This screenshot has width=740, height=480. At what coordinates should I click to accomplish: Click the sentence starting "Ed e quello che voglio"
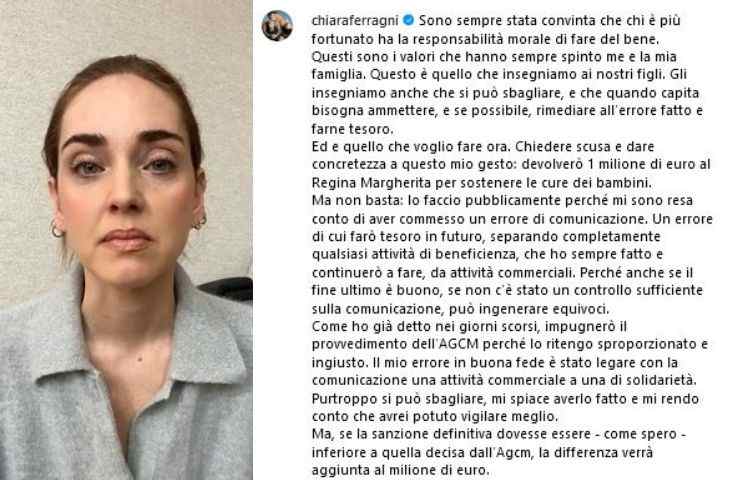411,146
